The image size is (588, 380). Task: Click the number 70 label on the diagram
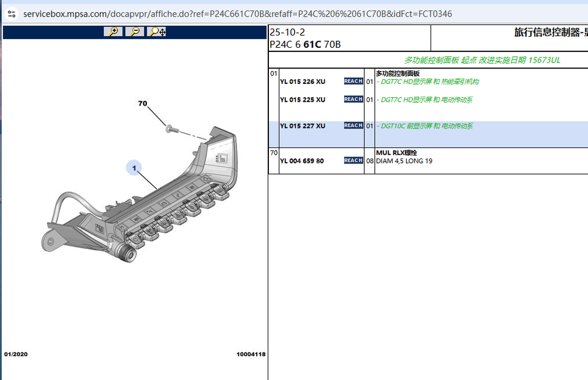click(x=143, y=104)
